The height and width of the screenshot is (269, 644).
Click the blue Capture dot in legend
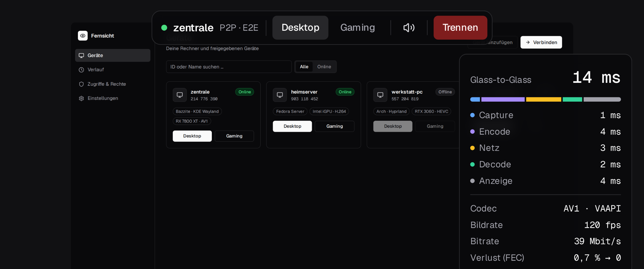coord(473,115)
